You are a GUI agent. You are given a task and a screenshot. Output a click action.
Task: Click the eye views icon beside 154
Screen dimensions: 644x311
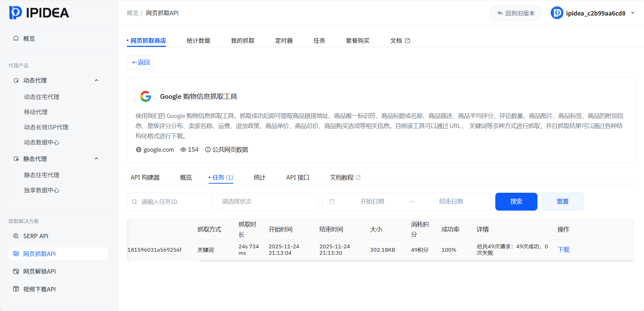pyautogui.click(x=183, y=150)
